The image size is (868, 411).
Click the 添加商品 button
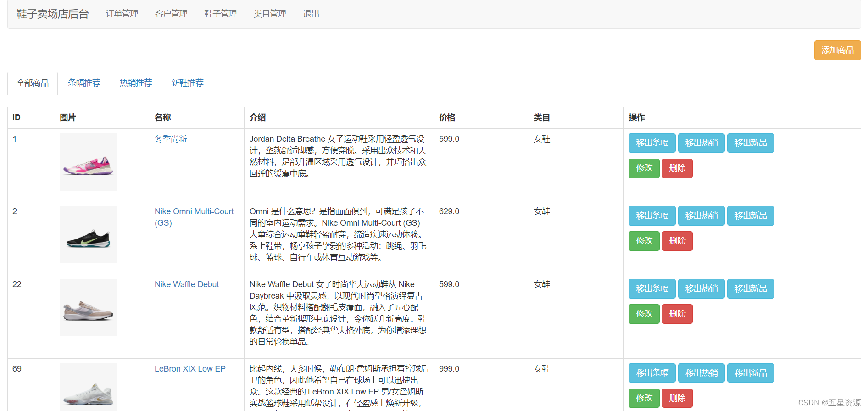837,50
